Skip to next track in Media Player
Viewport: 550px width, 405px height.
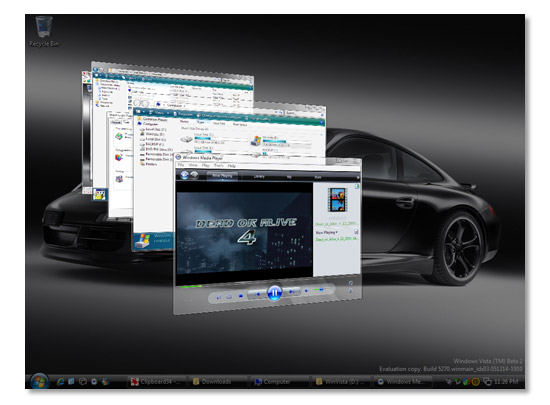(x=291, y=292)
